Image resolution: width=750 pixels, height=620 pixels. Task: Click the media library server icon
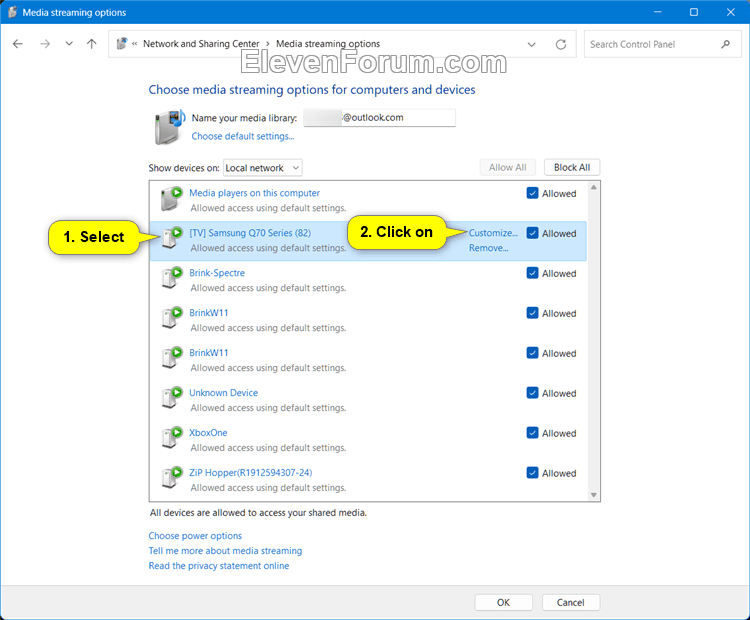169,127
